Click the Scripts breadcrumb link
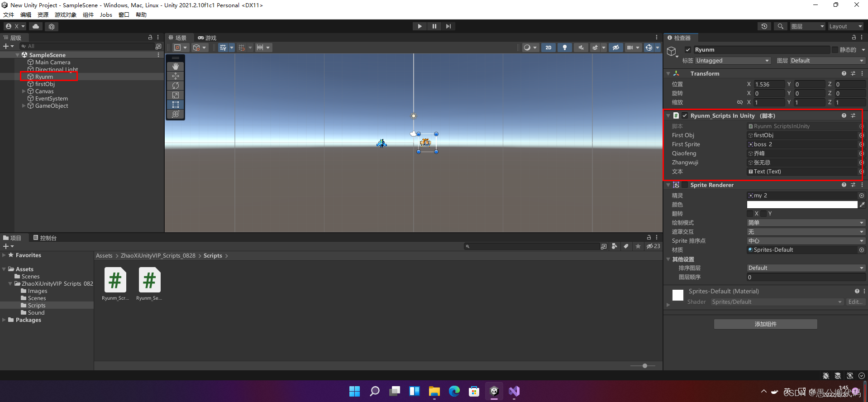Screen dimensions: 868x402 [x=213, y=256]
